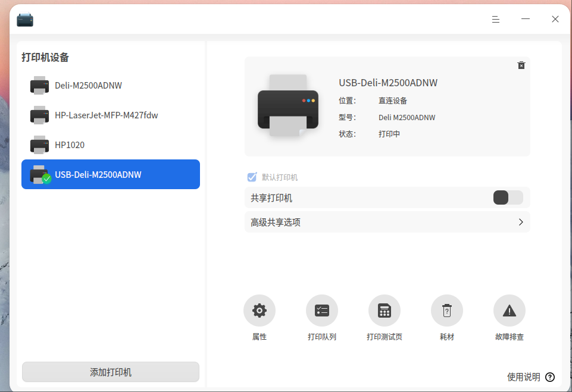Open the 打印队列 print queue icon
Viewport: 572px width, 392px height.
coord(322,311)
